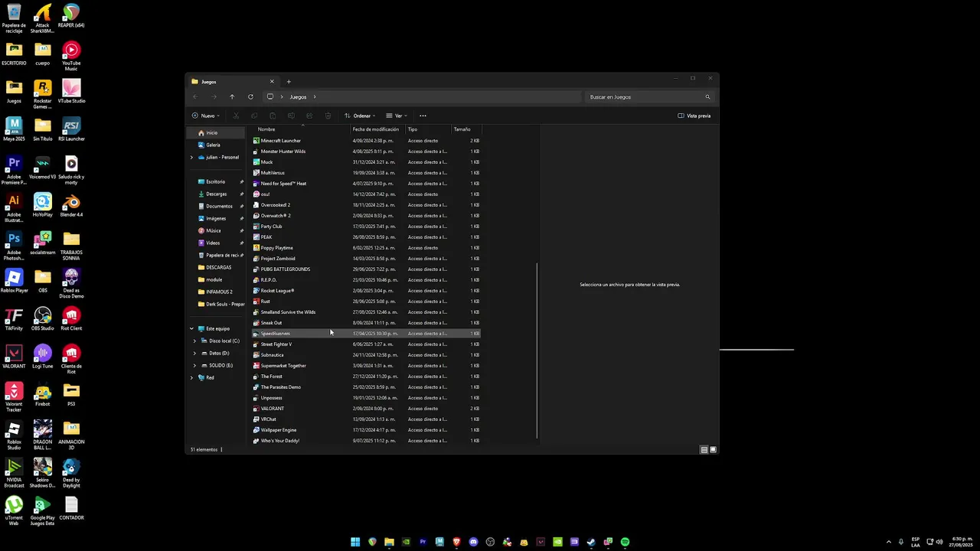Open Discord from the taskbar

pos(473,542)
